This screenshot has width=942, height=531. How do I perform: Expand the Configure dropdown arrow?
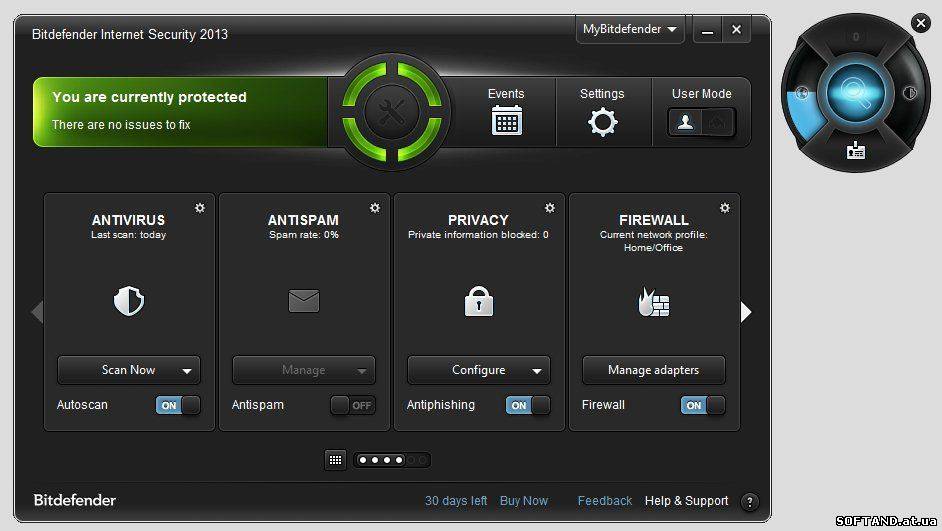536,371
